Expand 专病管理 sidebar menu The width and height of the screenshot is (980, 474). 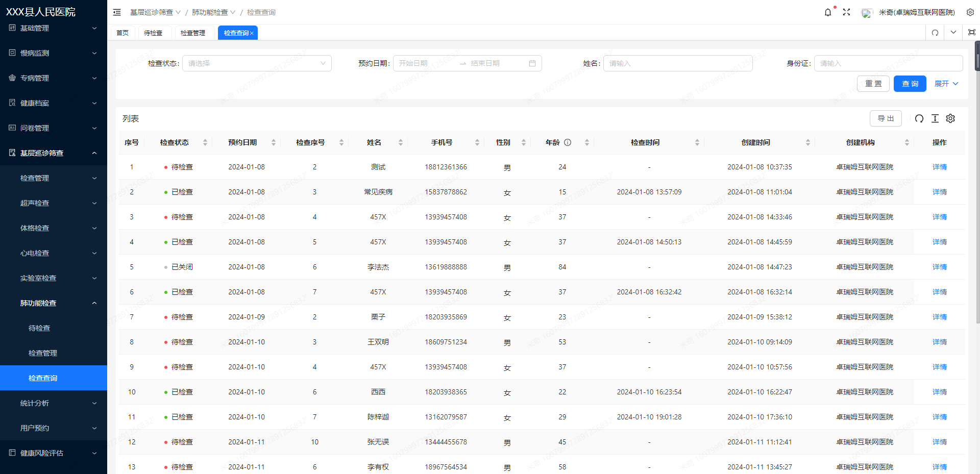pyautogui.click(x=54, y=78)
